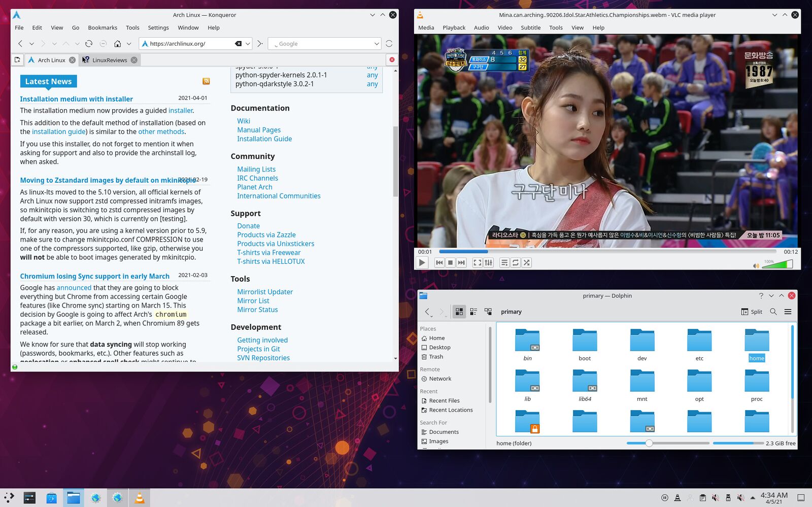Open Recent Files in Dolphin sidebar
Screen dimensions: 812x507
(444, 400)
